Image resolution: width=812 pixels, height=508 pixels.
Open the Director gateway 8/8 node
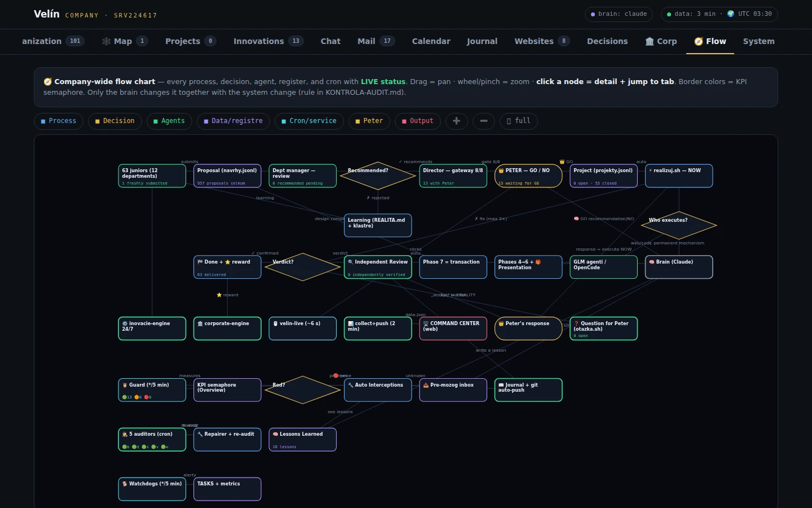click(453, 176)
